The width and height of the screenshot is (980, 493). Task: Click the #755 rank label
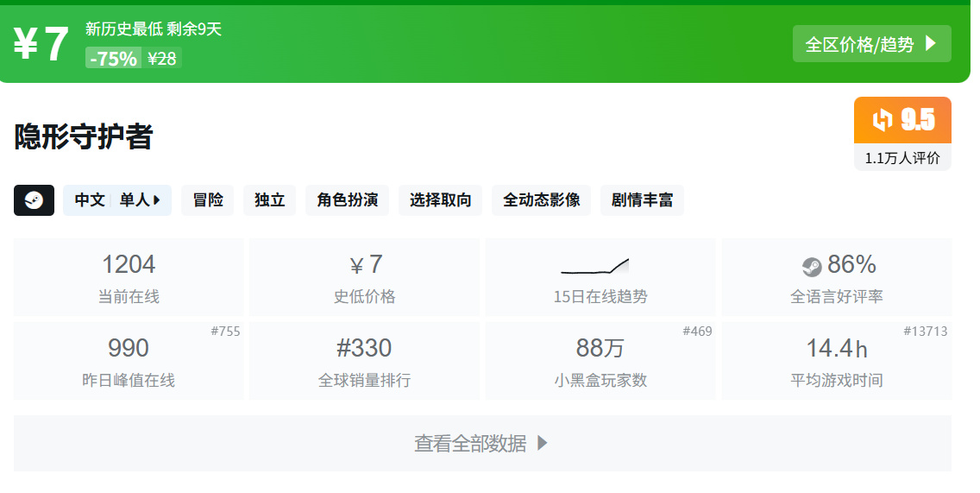click(x=225, y=331)
